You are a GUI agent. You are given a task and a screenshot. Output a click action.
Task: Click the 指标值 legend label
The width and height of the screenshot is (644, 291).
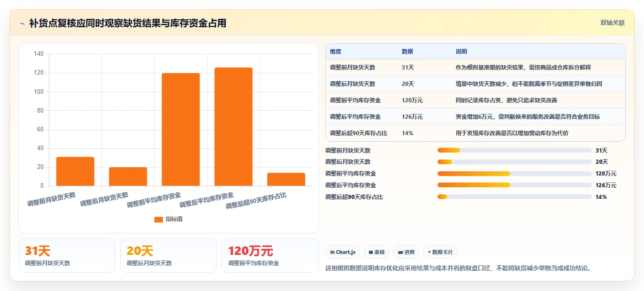coord(174,219)
